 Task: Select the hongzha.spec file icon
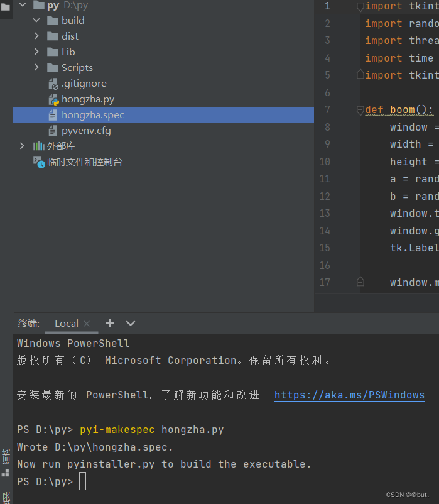[53, 114]
